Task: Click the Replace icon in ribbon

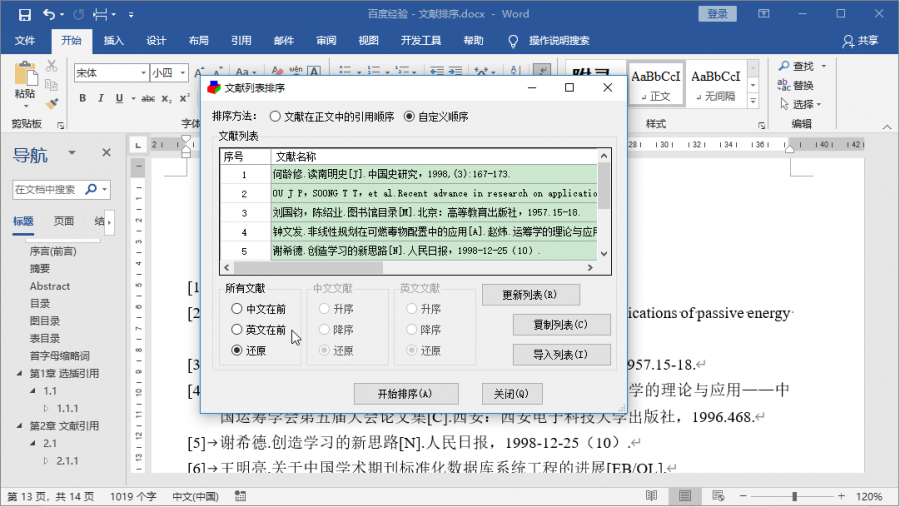Action: pyautogui.click(x=784, y=85)
